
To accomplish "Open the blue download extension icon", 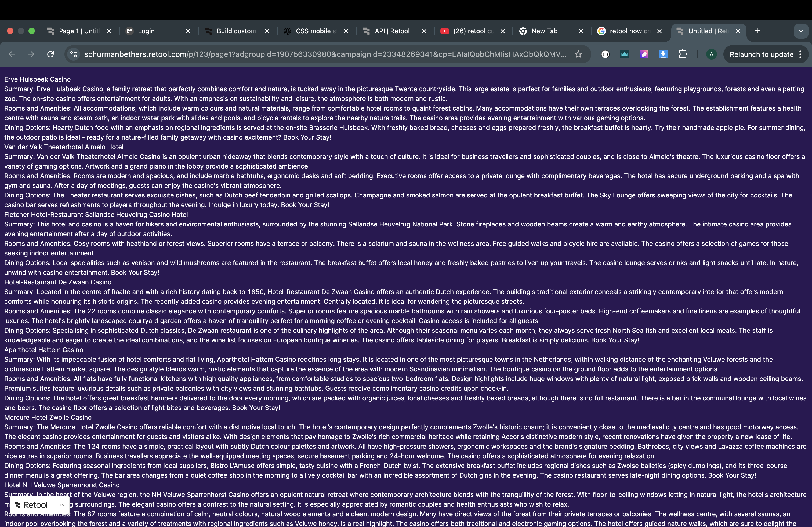I will click(663, 54).
